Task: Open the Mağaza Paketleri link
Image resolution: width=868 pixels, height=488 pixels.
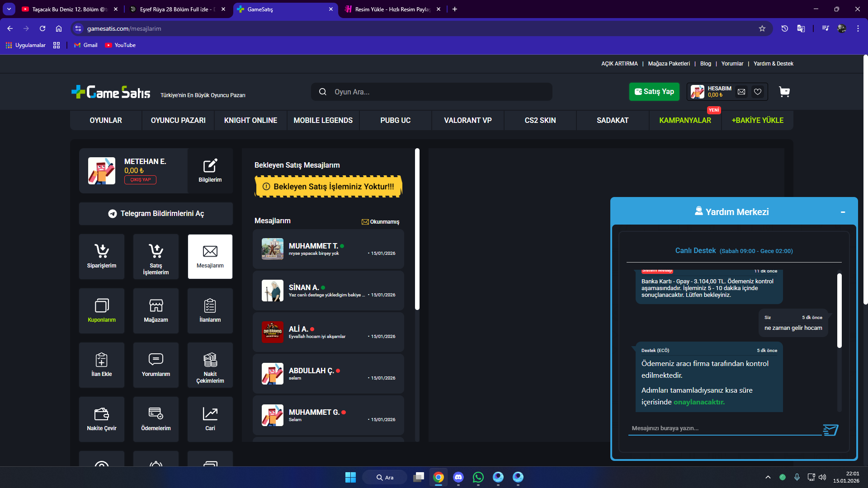Action: pos(669,64)
